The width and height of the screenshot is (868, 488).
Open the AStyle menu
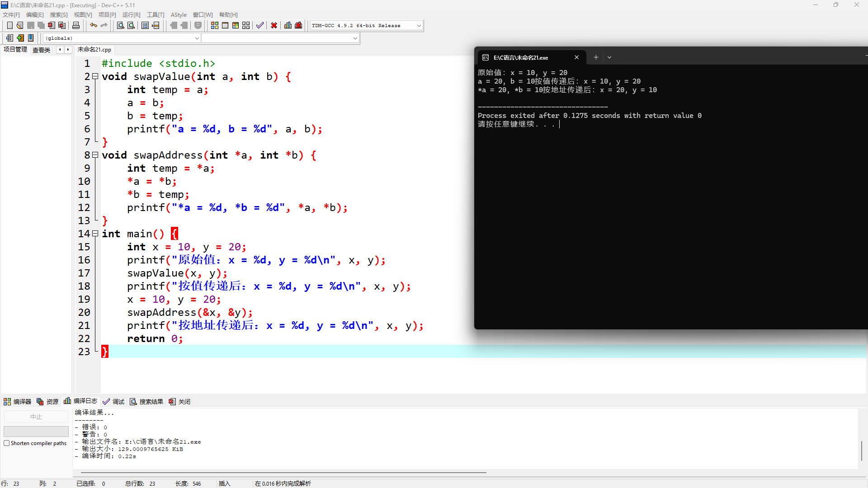point(178,15)
